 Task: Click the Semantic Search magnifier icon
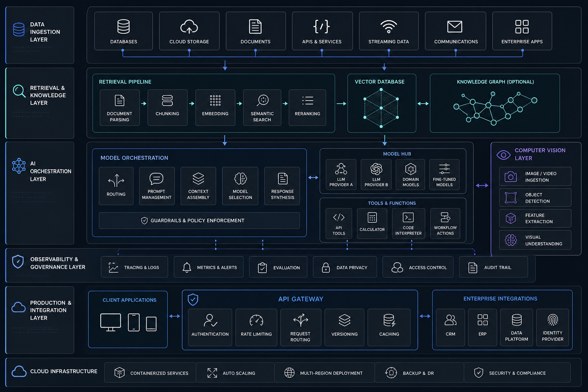tap(263, 100)
